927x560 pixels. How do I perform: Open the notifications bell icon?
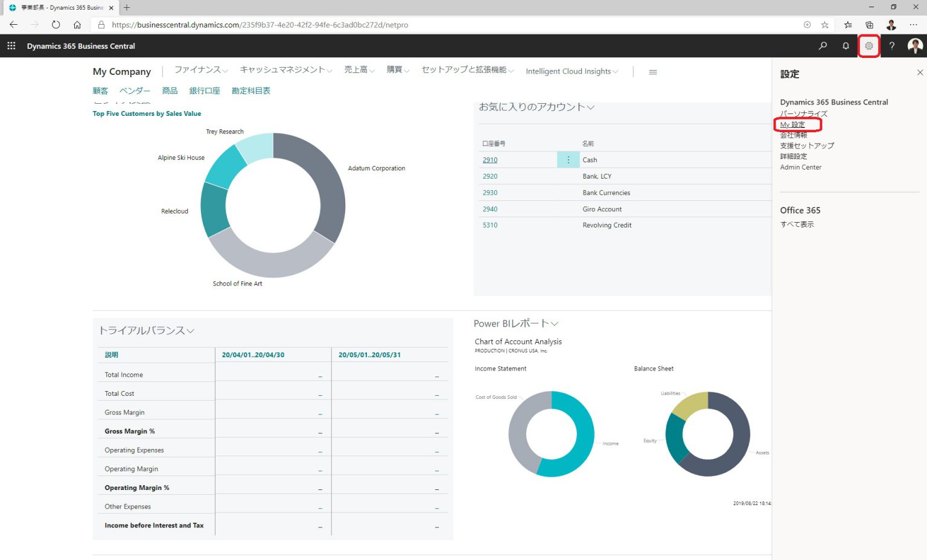tap(846, 46)
